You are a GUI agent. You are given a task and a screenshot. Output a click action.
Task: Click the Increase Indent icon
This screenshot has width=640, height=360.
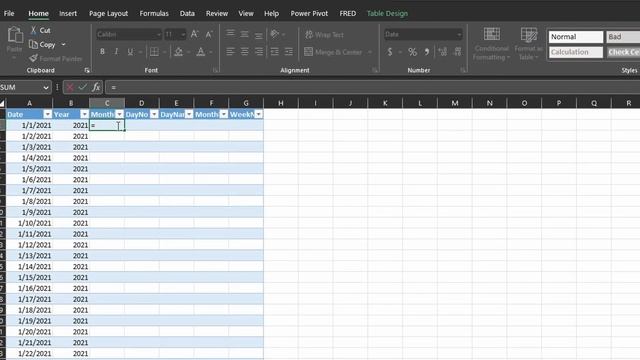coord(289,52)
